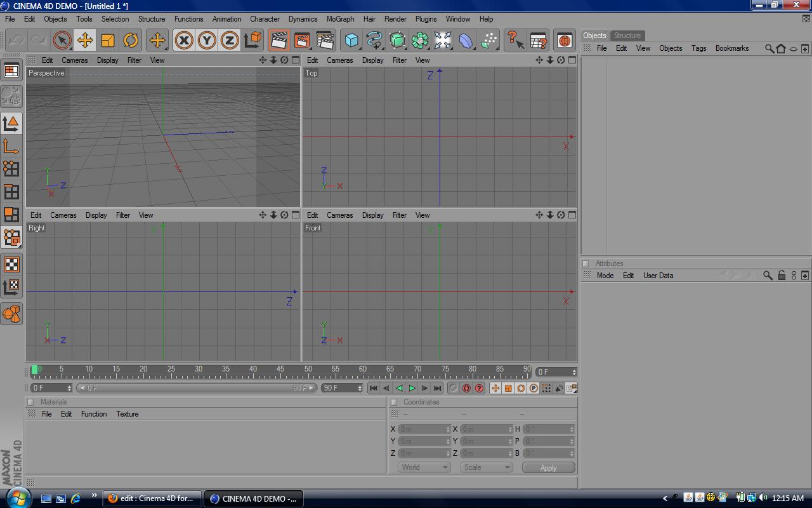Open the Filter menu in Right viewport
The height and width of the screenshot is (508, 812).
pyautogui.click(x=122, y=215)
